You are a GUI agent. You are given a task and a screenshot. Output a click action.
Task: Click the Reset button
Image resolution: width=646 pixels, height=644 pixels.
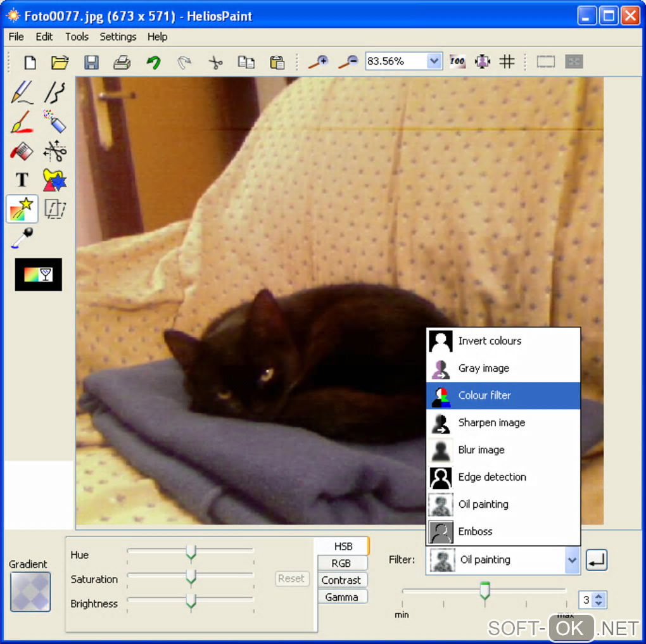(291, 579)
